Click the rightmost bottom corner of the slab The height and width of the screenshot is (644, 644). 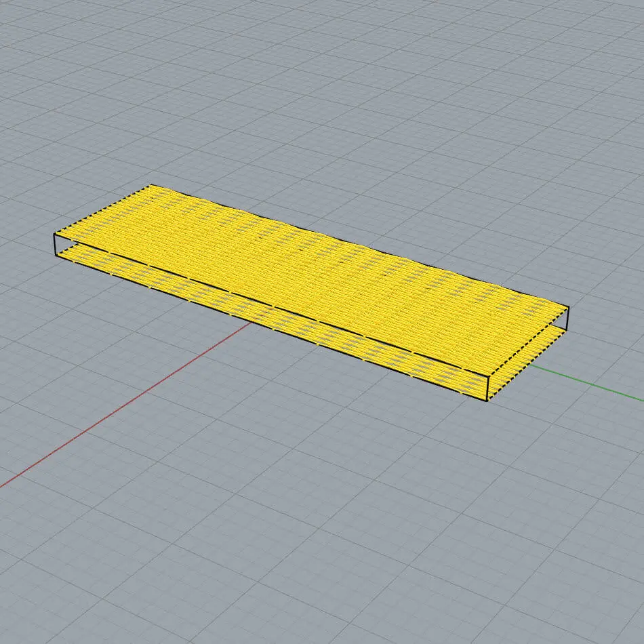coord(569,329)
